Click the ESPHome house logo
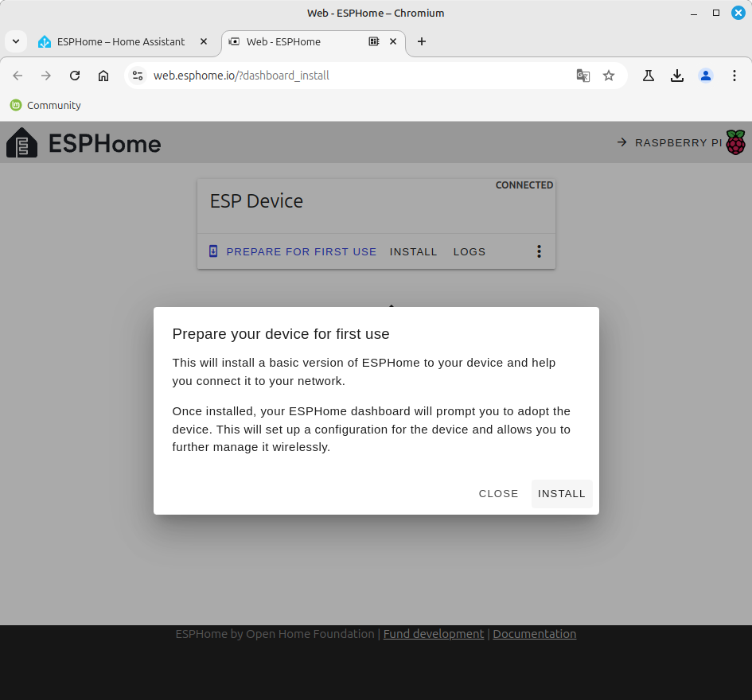The width and height of the screenshot is (752, 700). [21, 142]
